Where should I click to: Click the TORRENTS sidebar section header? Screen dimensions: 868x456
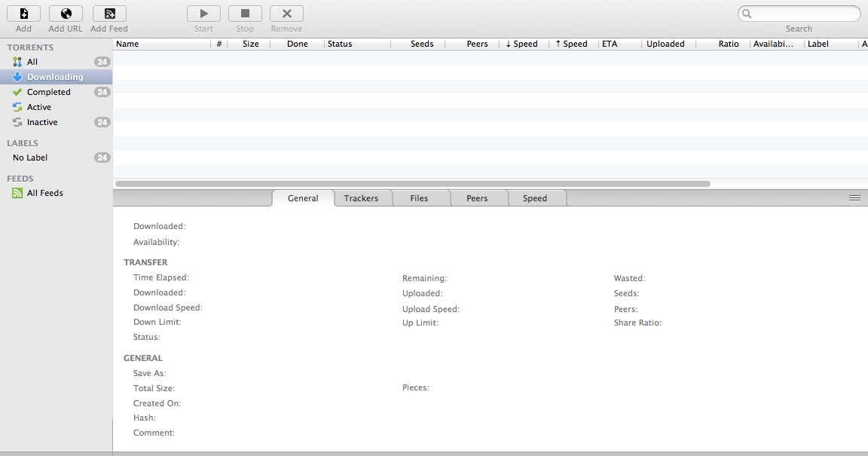pos(30,47)
